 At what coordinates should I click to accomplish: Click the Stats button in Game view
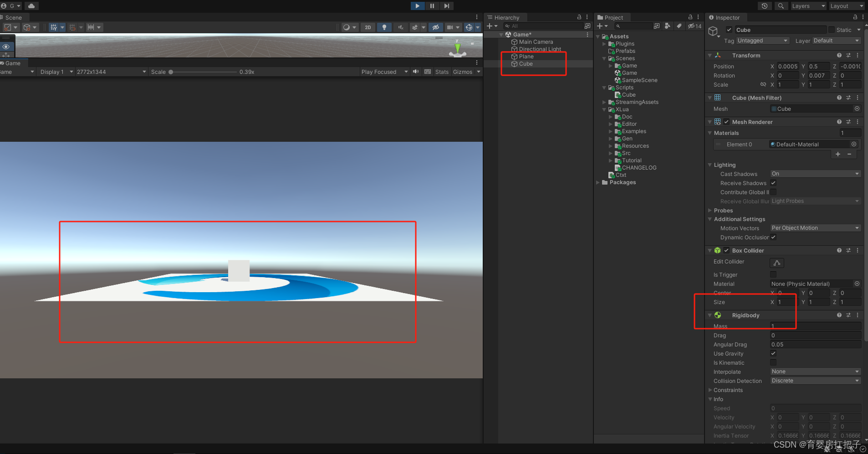(442, 72)
